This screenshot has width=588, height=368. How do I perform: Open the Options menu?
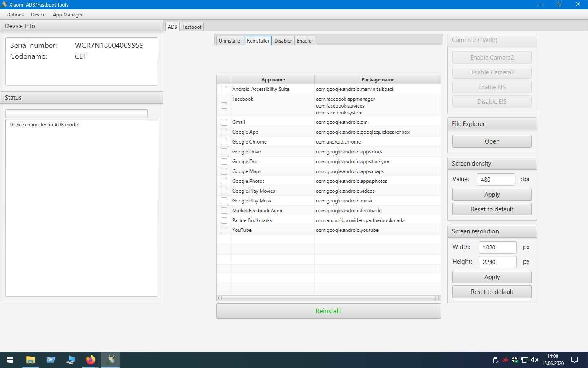point(15,15)
